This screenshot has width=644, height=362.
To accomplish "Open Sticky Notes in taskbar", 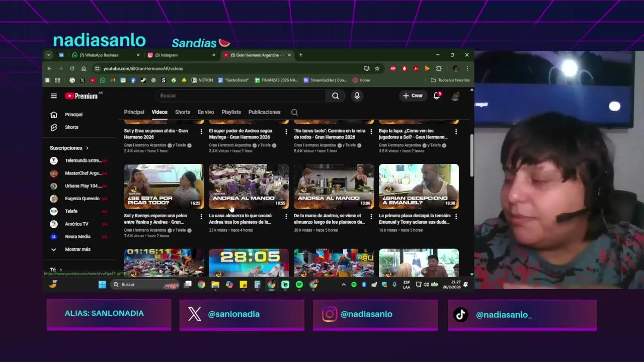I will tap(243, 285).
